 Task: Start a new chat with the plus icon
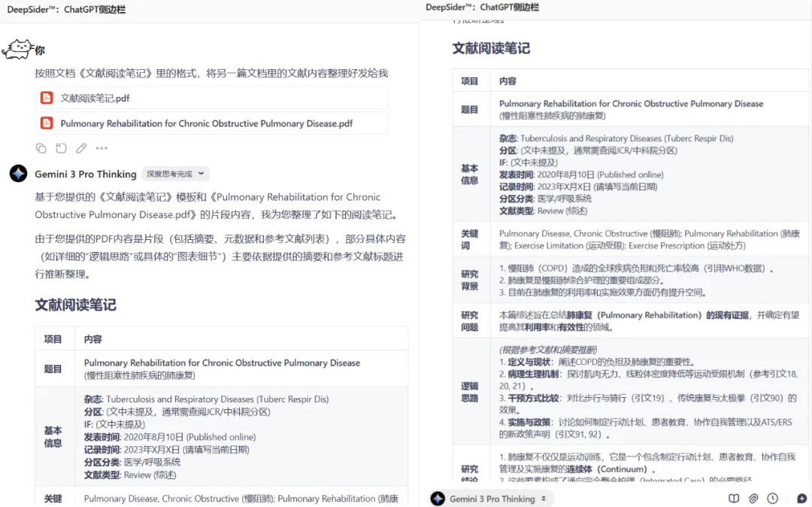pyautogui.click(x=801, y=498)
